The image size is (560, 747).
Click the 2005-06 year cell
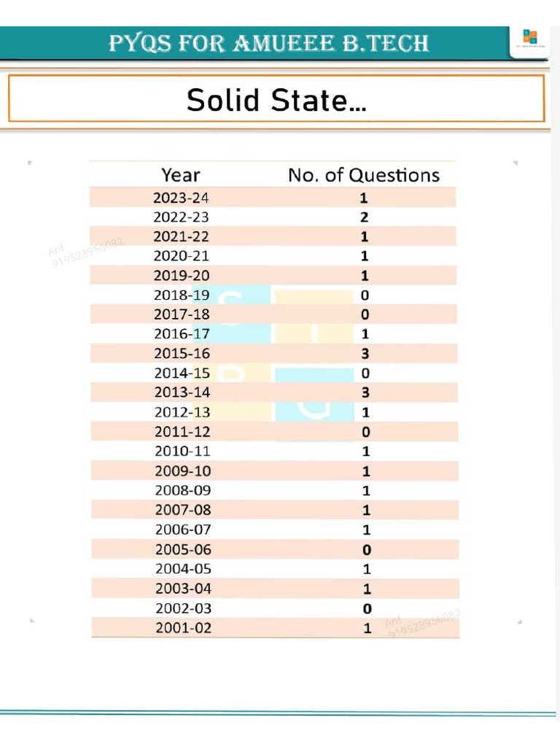pyautogui.click(x=183, y=549)
